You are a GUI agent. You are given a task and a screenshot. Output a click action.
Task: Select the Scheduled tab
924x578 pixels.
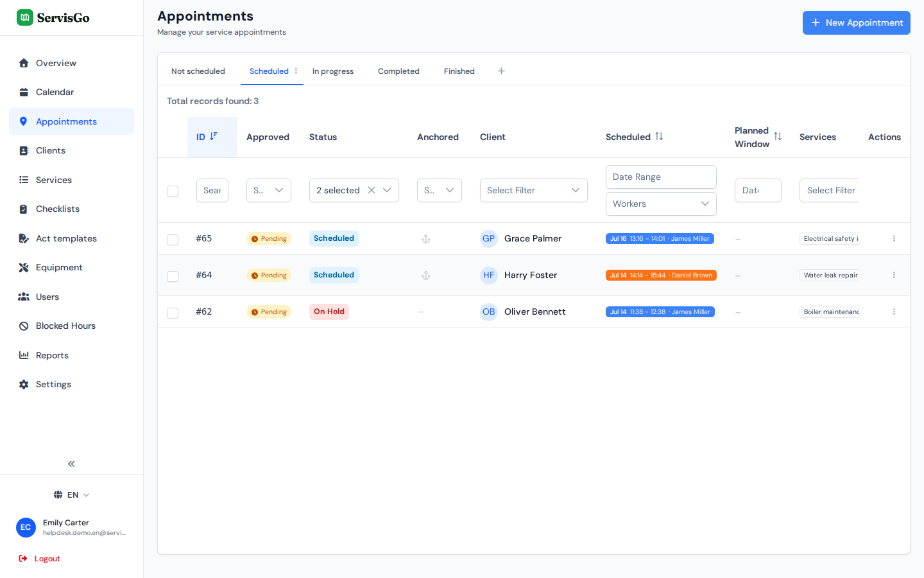(269, 71)
